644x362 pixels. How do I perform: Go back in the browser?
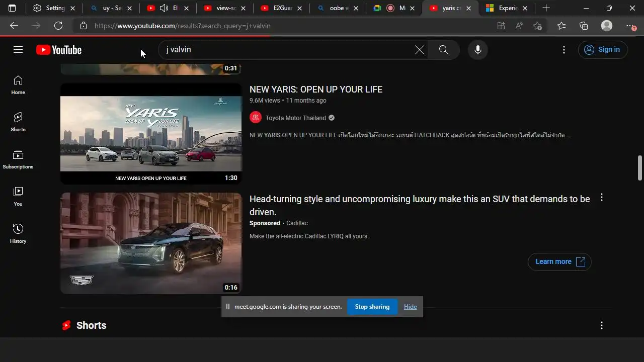(14, 26)
